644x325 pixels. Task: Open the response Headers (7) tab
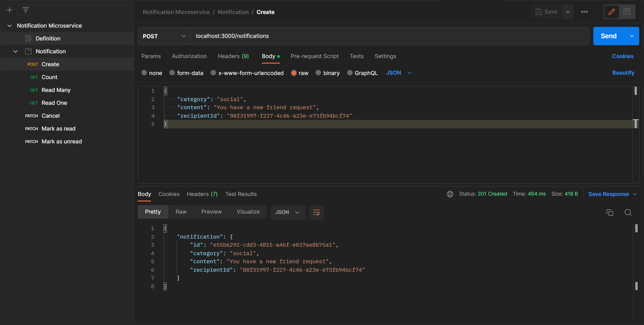coord(202,194)
